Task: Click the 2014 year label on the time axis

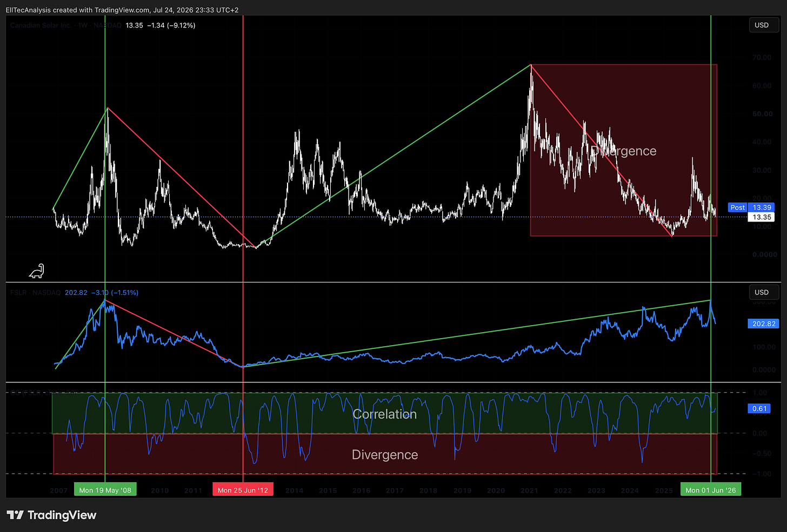Action: pyautogui.click(x=295, y=490)
